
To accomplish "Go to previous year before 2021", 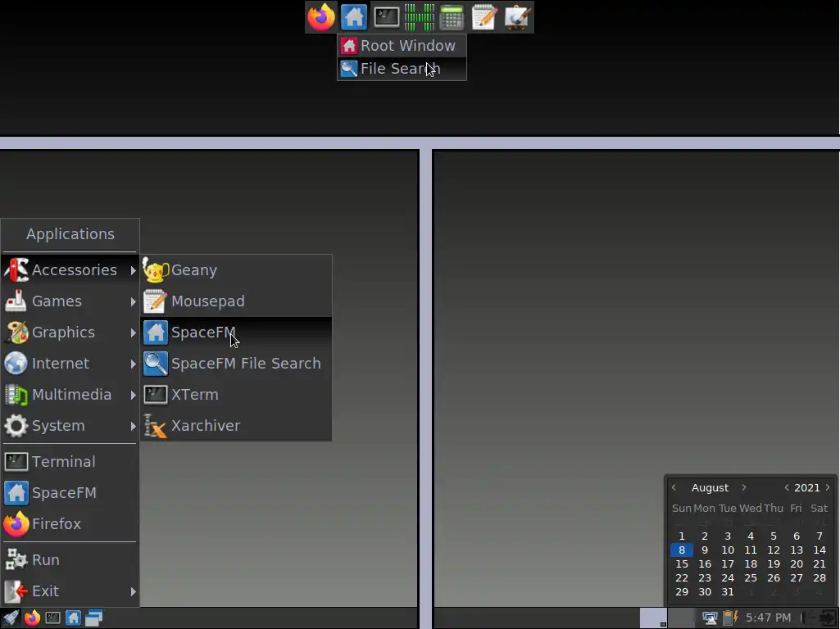I will (787, 487).
